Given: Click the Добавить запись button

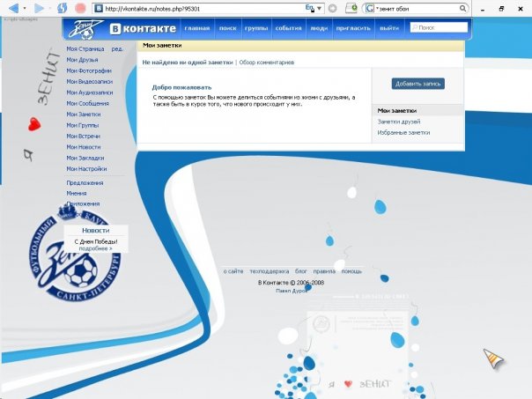Looking at the screenshot, I should (418, 84).
